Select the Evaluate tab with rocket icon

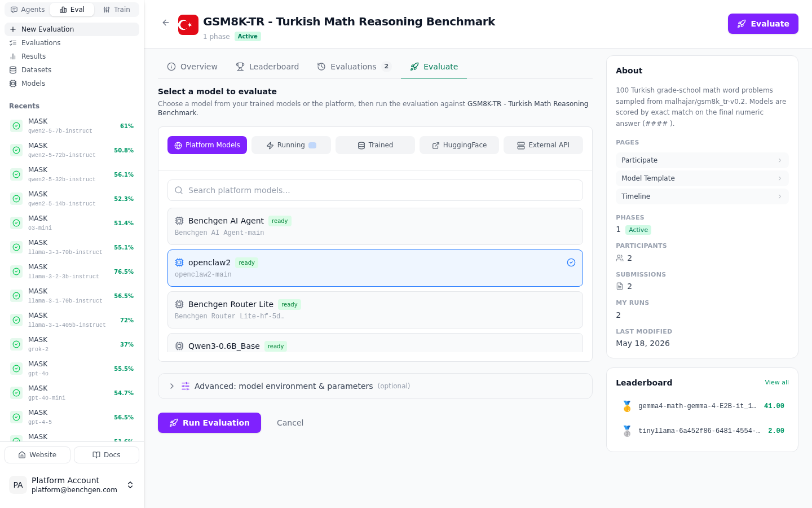point(434,67)
